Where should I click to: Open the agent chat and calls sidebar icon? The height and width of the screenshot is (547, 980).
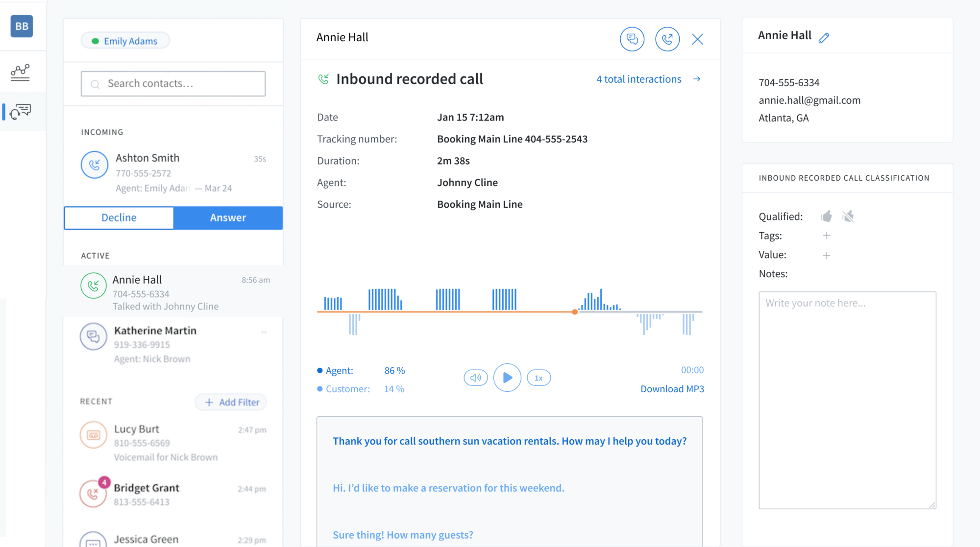[x=20, y=112]
